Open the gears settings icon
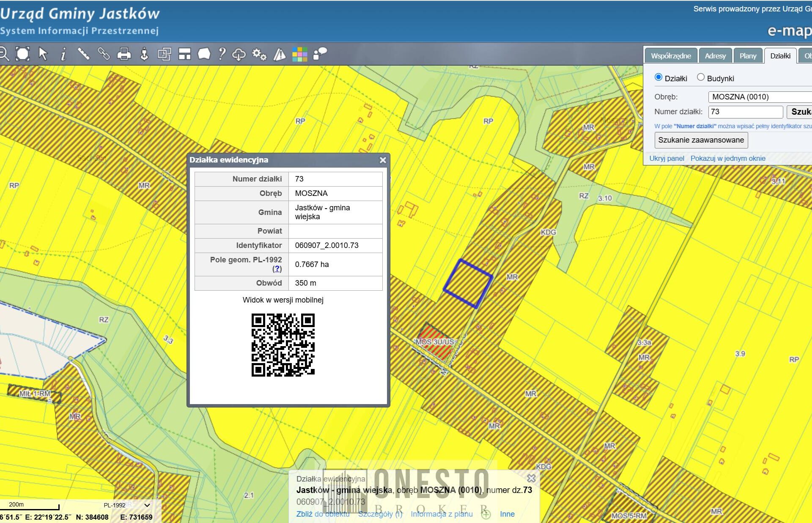 coord(259,54)
